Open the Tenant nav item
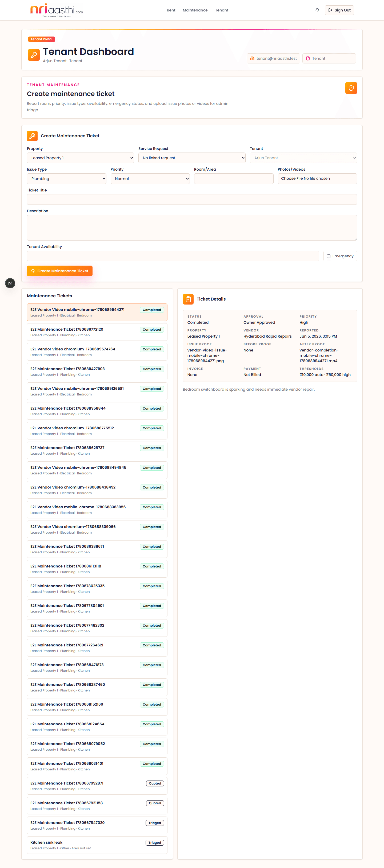 [x=222, y=10]
